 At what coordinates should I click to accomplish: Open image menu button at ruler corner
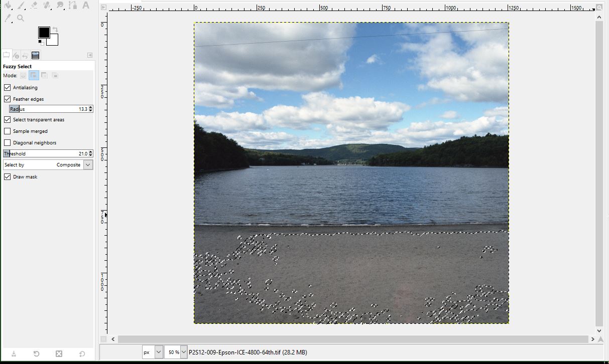[103, 8]
